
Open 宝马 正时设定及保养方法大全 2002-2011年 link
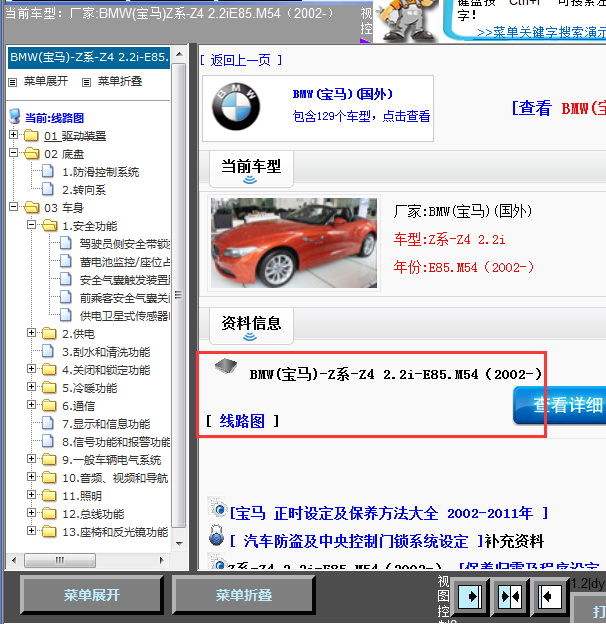tap(389, 513)
